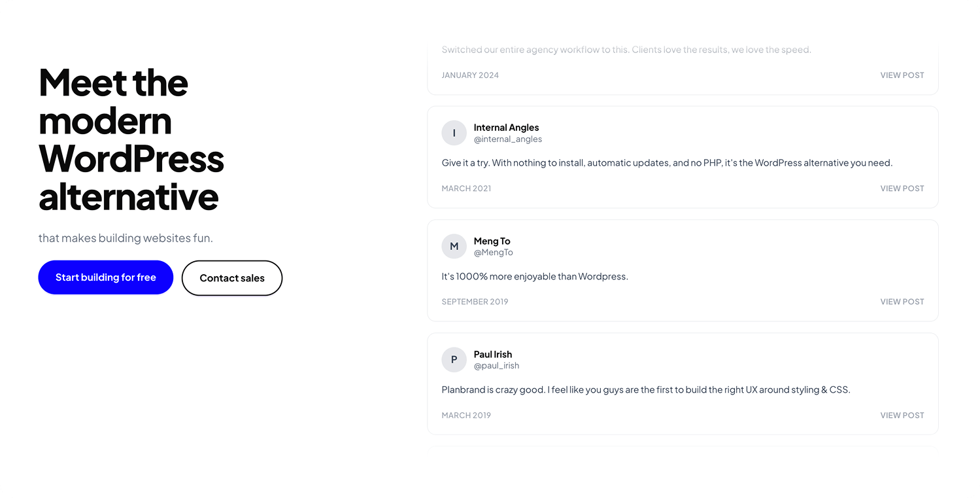Select the Meng To "M" avatar

point(454,247)
